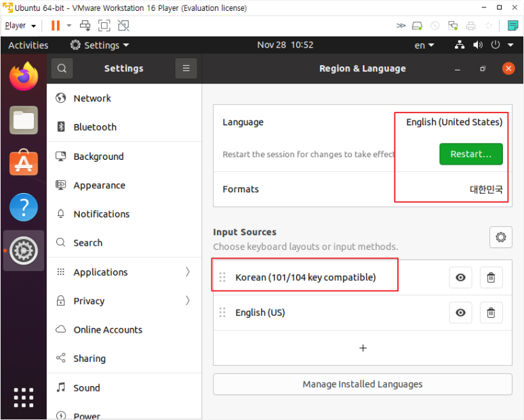Open Sharing settings panel
The width and height of the screenshot is (524, 420).
coord(124,358)
